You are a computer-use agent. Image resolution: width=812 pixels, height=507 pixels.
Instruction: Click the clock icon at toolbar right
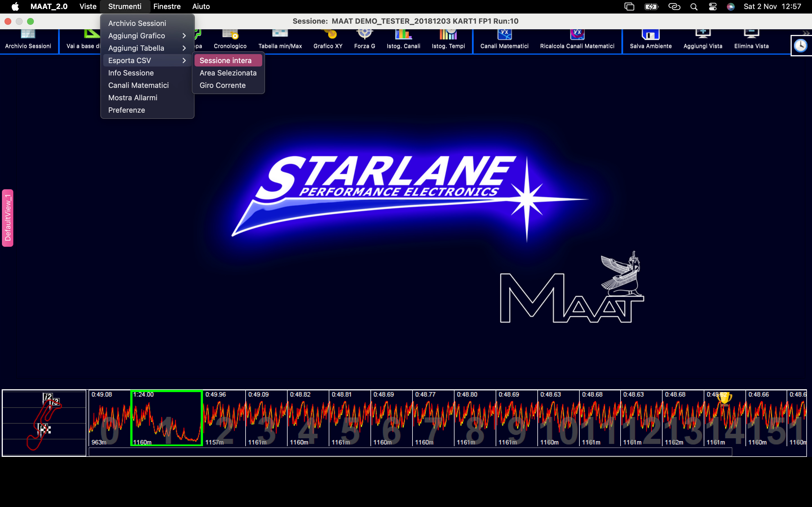[x=801, y=46]
